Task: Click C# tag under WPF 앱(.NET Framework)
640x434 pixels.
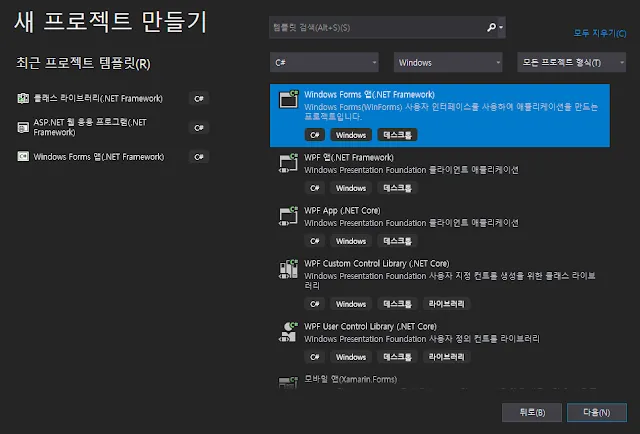Action: click(x=315, y=188)
